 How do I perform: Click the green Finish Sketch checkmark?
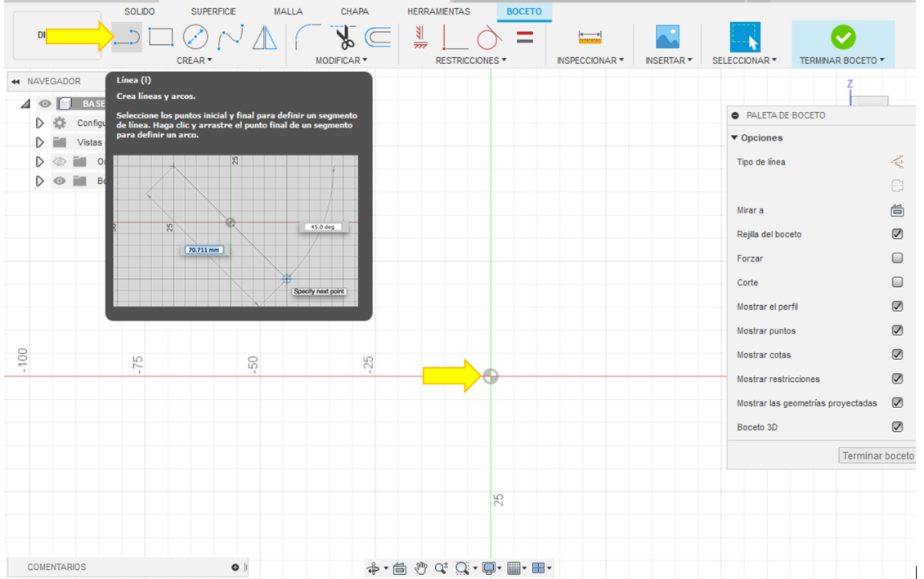843,37
